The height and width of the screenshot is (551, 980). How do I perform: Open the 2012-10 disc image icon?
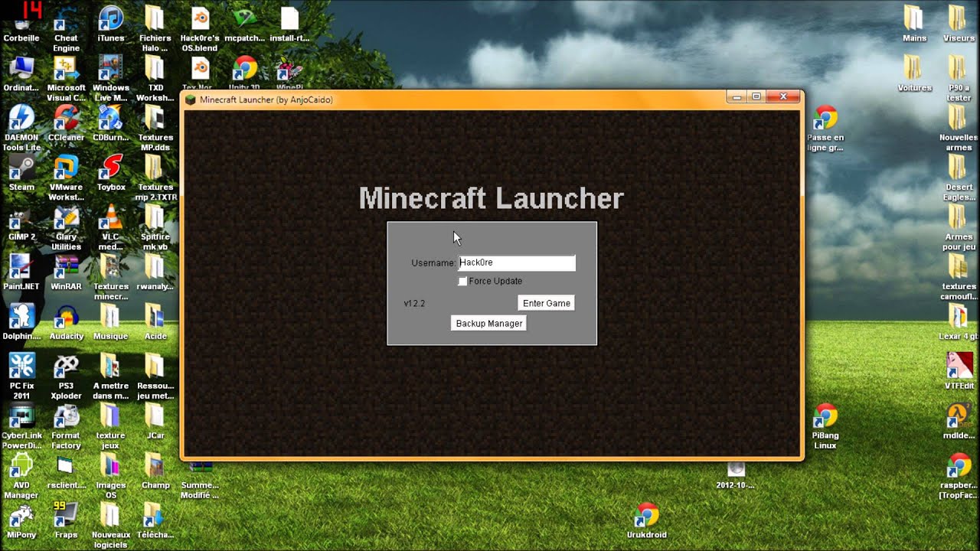[x=736, y=476]
